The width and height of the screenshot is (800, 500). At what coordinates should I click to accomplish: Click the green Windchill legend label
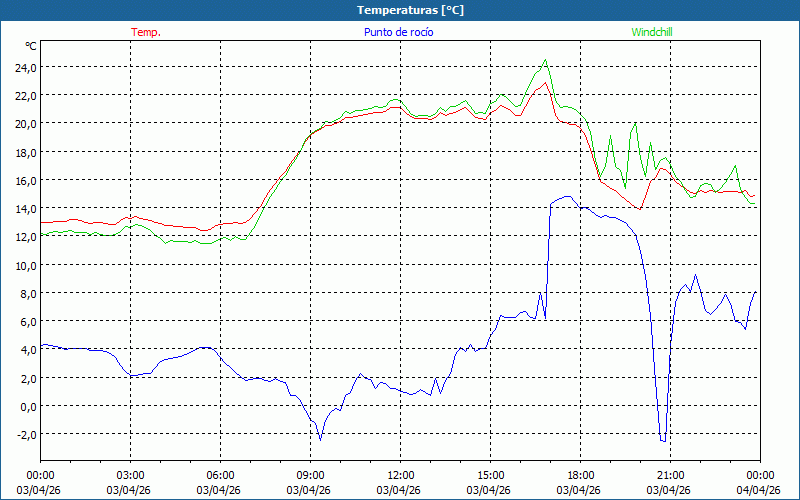click(x=652, y=32)
